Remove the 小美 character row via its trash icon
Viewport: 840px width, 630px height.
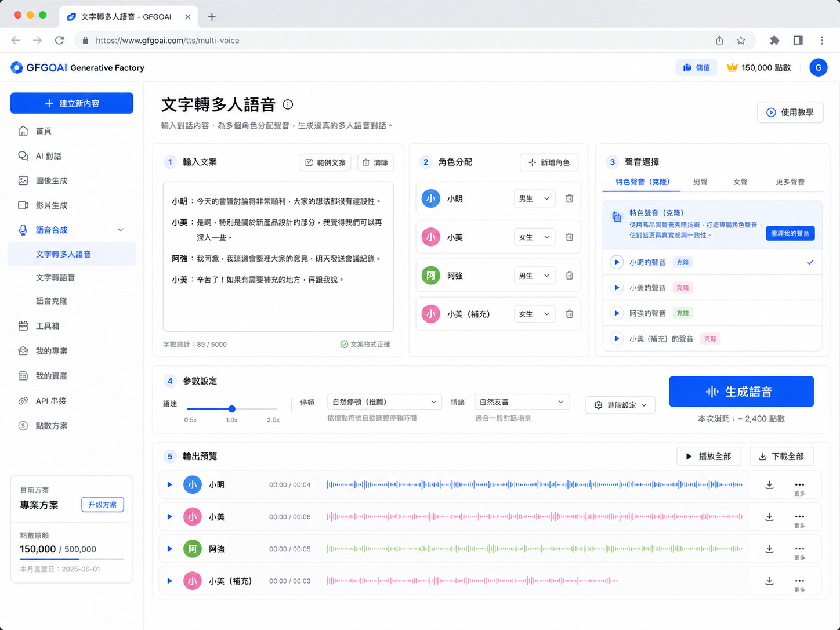coord(570,237)
